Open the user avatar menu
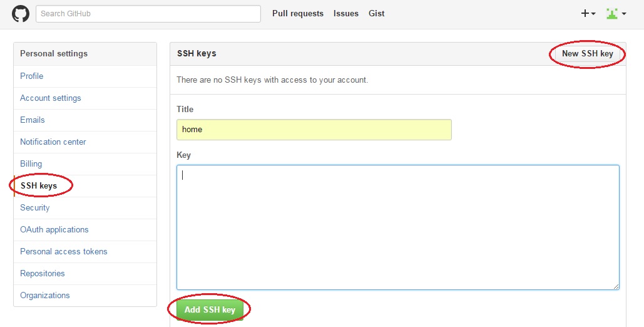 tap(616, 14)
